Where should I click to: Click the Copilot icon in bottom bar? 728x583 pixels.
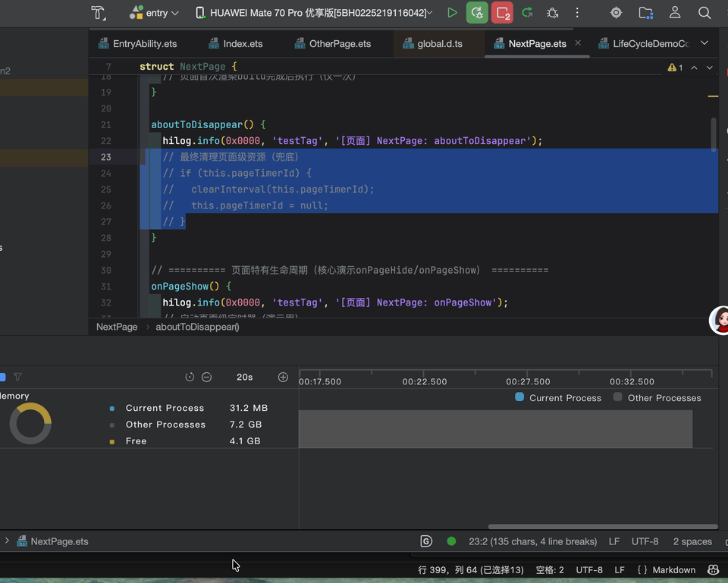713,569
